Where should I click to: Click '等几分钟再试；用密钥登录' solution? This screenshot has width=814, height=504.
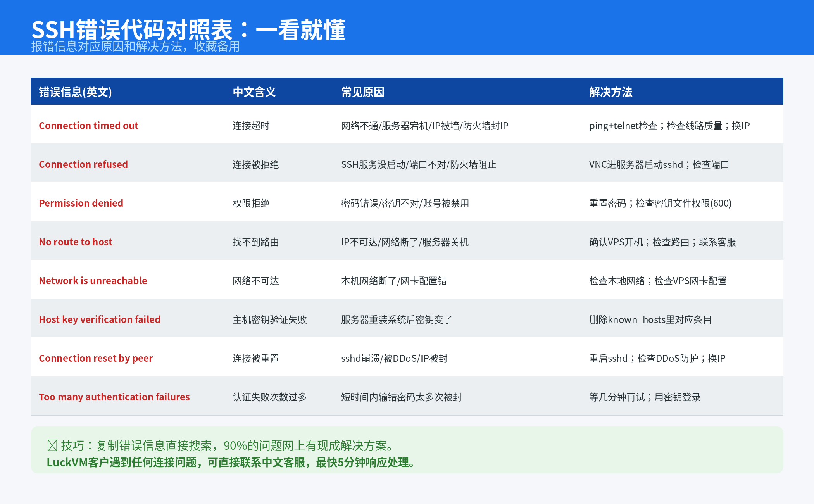pos(645,397)
